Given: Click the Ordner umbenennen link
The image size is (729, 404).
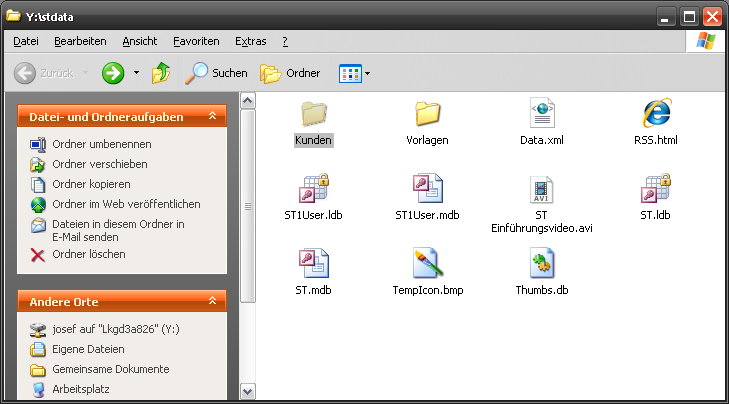Looking at the screenshot, I should [102, 144].
